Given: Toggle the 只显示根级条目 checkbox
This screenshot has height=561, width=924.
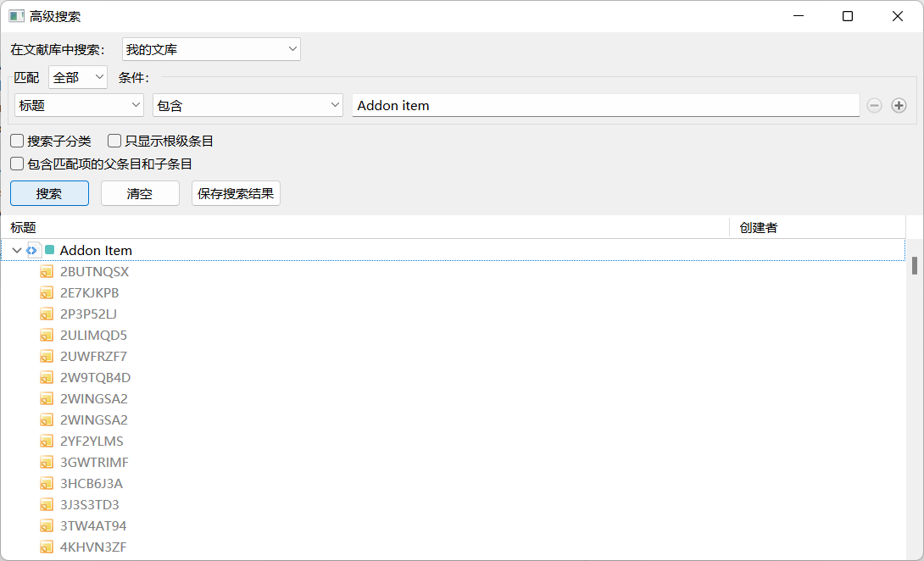Looking at the screenshot, I should 114,141.
